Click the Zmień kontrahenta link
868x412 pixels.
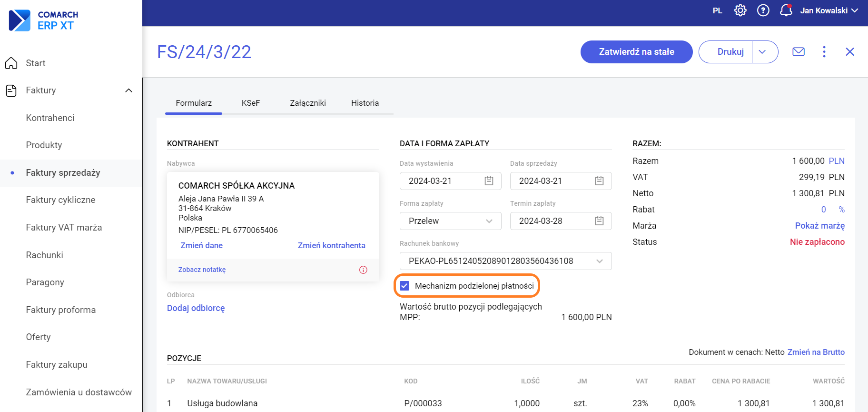click(331, 245)
